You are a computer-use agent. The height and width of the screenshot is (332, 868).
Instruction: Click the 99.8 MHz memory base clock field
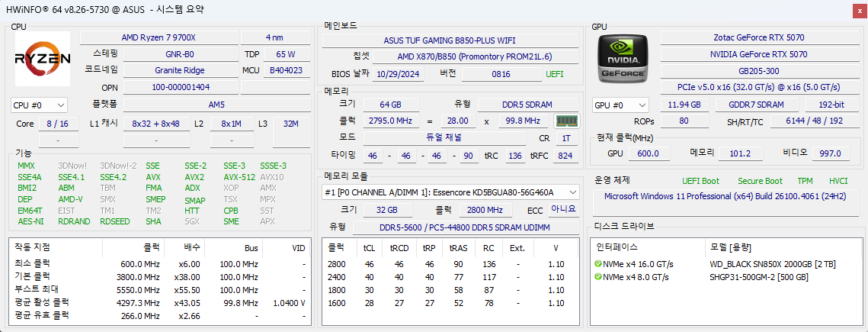pyautogui.click(x=524, y=121)
